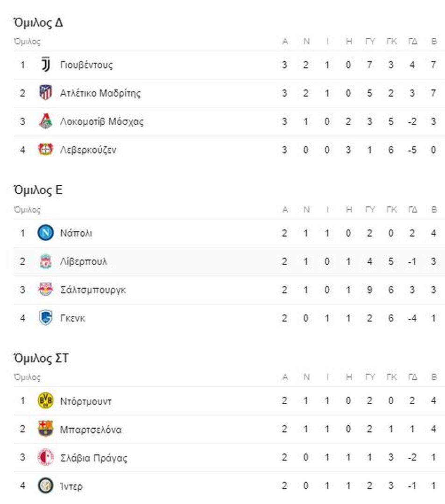This screenshot has height=504, width=445.
Task: Click the Juventus club logo
Action: [46, 64]
